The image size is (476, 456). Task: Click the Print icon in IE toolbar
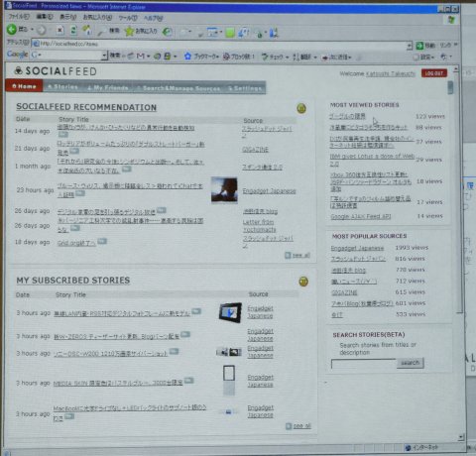pyautogui.click(x=200, y=33)
